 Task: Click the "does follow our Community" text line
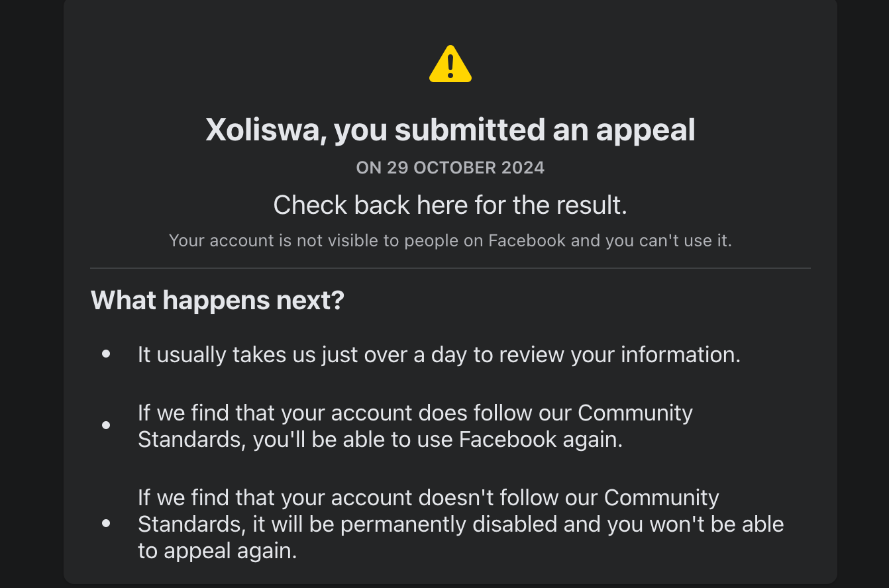coord(415,413)
